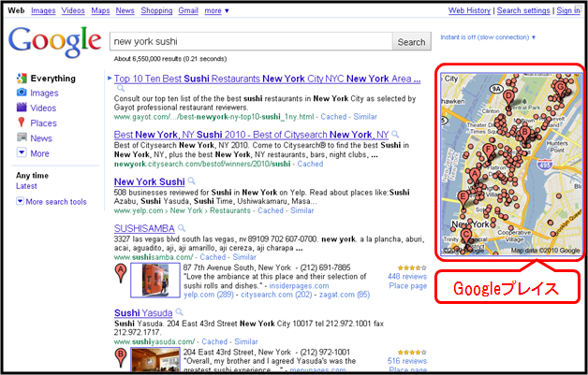The image size is (588, 375).
Task: Go to Maps in top navigation bar
Action: click(x=100, y=10)
